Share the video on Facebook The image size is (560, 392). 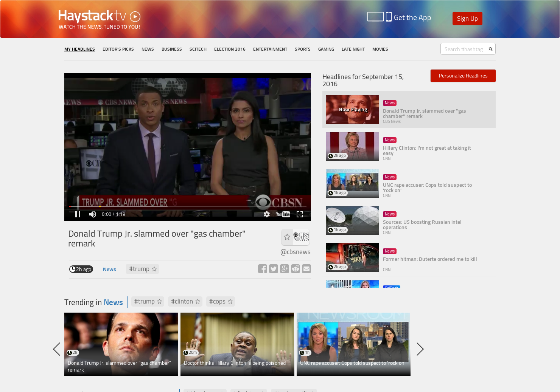point(263,268)
